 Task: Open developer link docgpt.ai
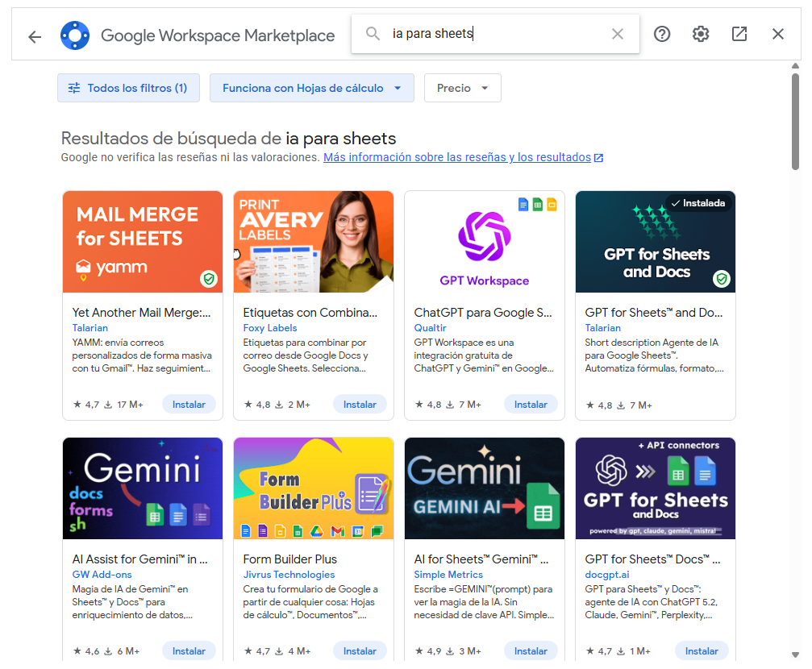[607, 574]
